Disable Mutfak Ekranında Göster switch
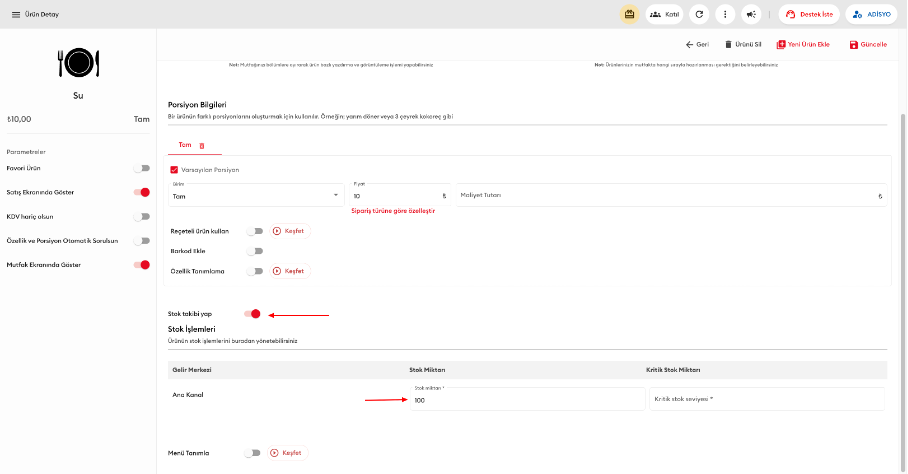The image size is (908, 474). [142, 265]
